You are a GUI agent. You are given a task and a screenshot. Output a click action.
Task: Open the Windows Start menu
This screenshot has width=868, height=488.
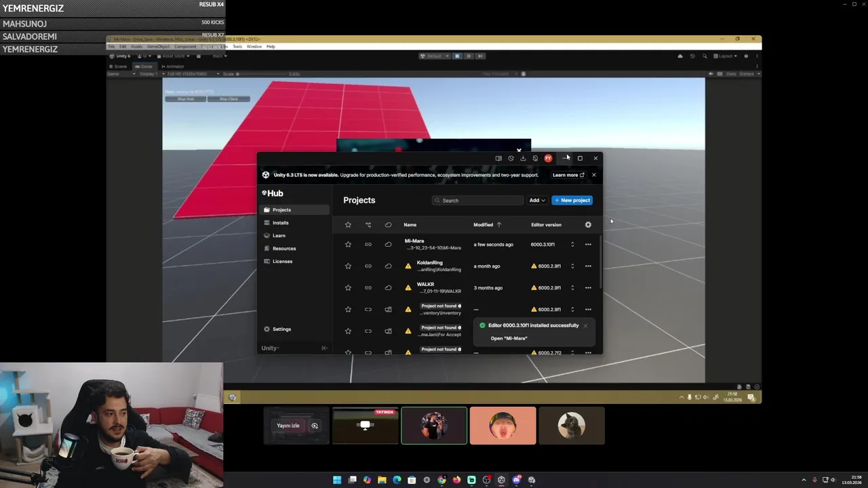(x=337, y=480)
